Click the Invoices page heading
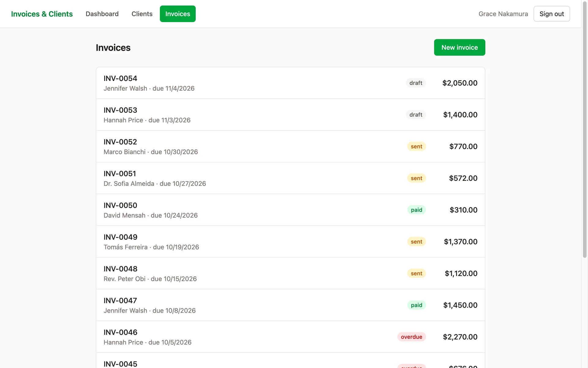This screenshot has width=588, height=368. pos(113,48)
